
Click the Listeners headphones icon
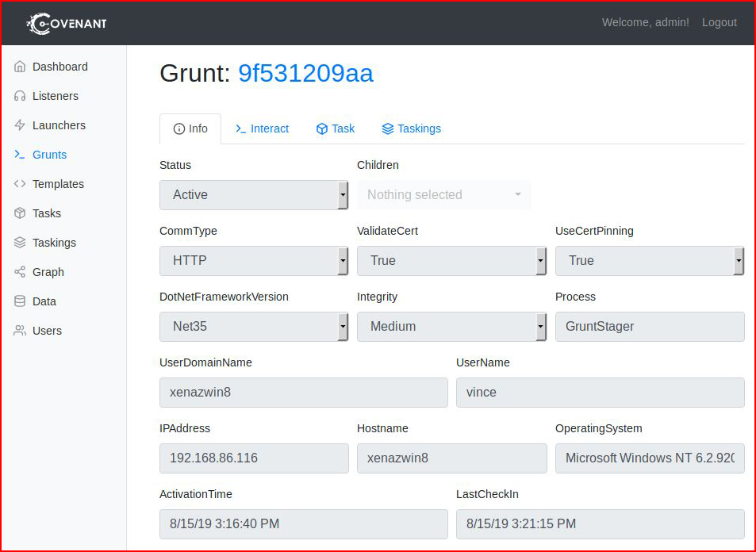[x=20, y=96]
